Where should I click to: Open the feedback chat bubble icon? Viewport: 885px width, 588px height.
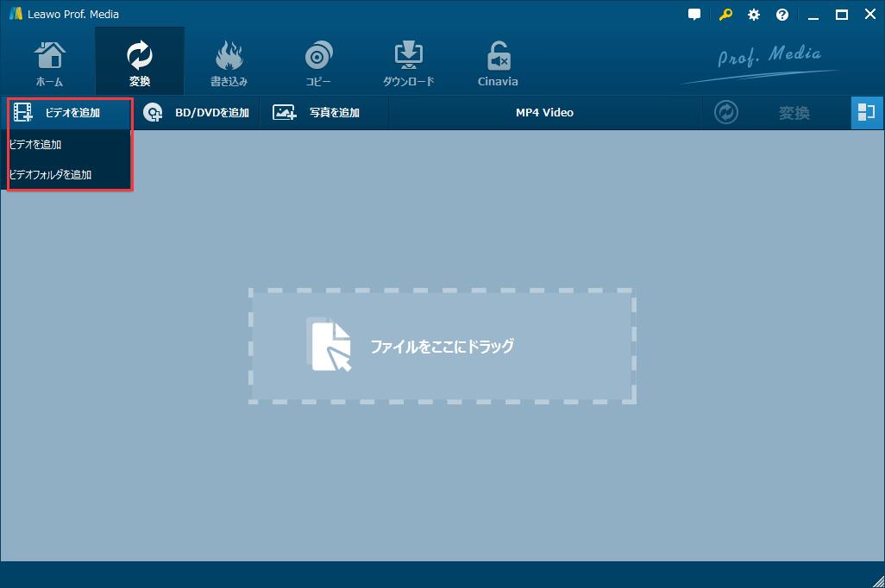coord(694,14)
